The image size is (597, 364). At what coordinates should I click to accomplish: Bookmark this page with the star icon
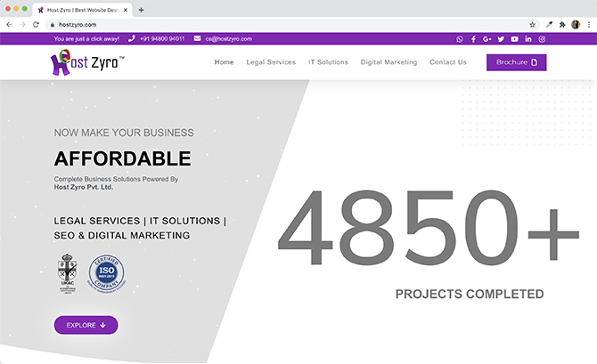pyautogui.click(x=532, y=25)
